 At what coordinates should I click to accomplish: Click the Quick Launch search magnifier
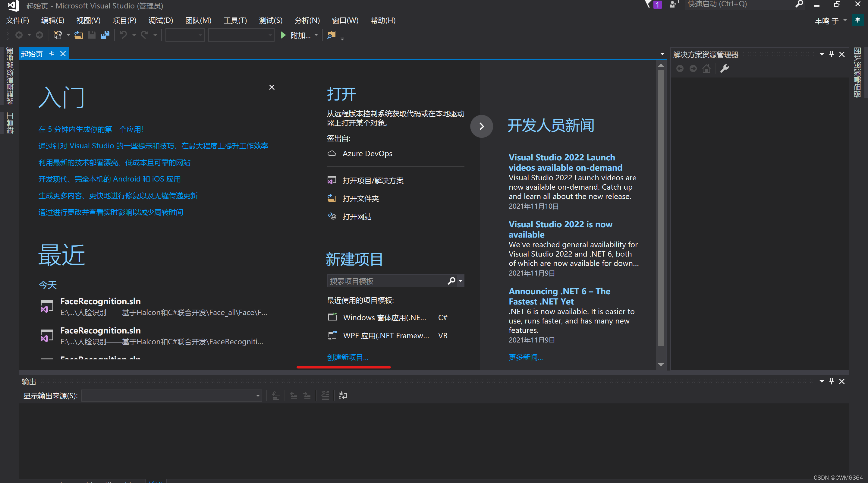pos(799,4)
